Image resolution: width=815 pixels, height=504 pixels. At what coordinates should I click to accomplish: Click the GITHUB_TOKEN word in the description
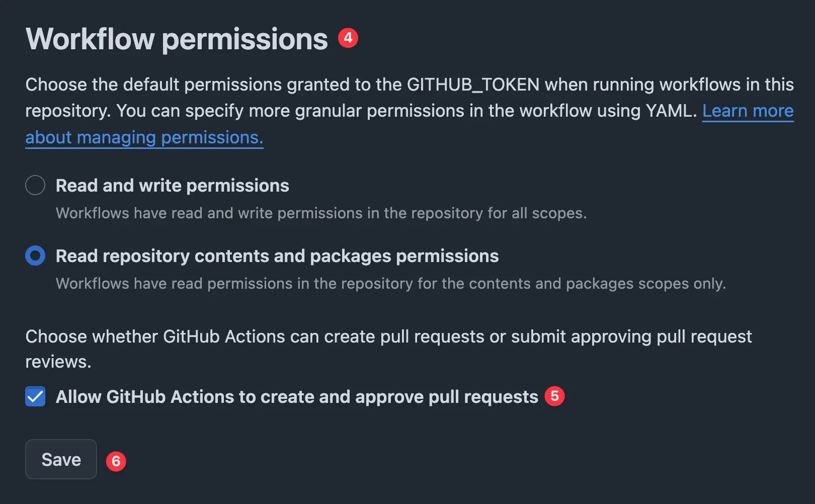click(473, 85)
